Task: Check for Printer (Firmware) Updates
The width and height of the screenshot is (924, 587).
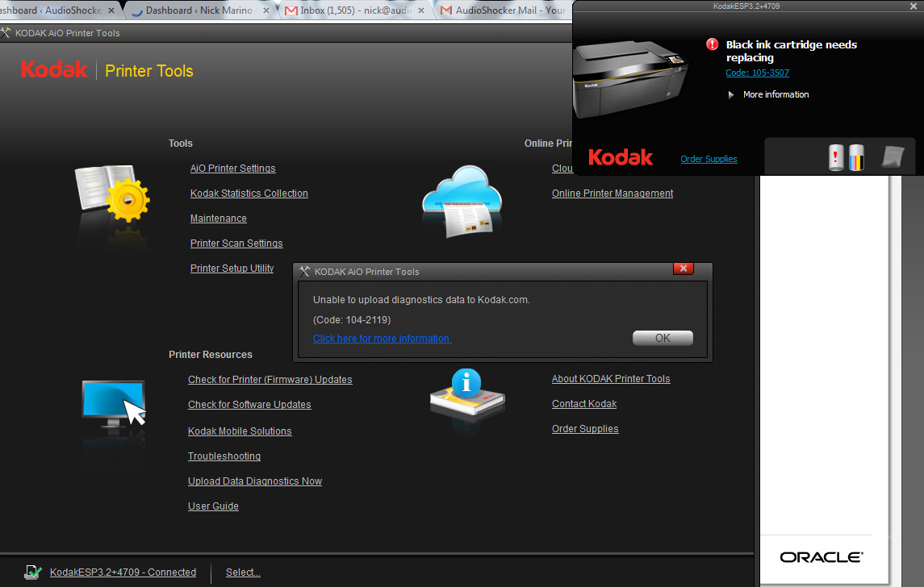Action: 270,380
